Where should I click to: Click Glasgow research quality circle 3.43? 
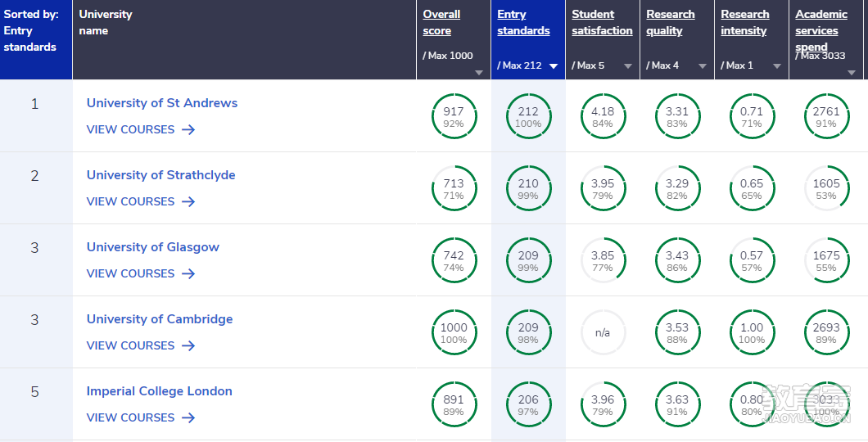click(677, 260)
